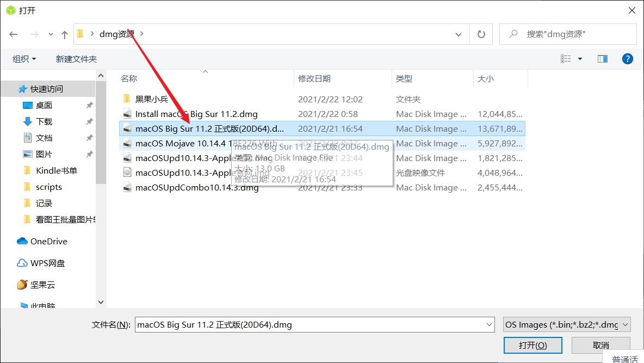The height and width of the screenshot is (363, 644).
Task: Select the 光盘映像文件 macOSUpd10.14.3 file
Action: [323, 173]
